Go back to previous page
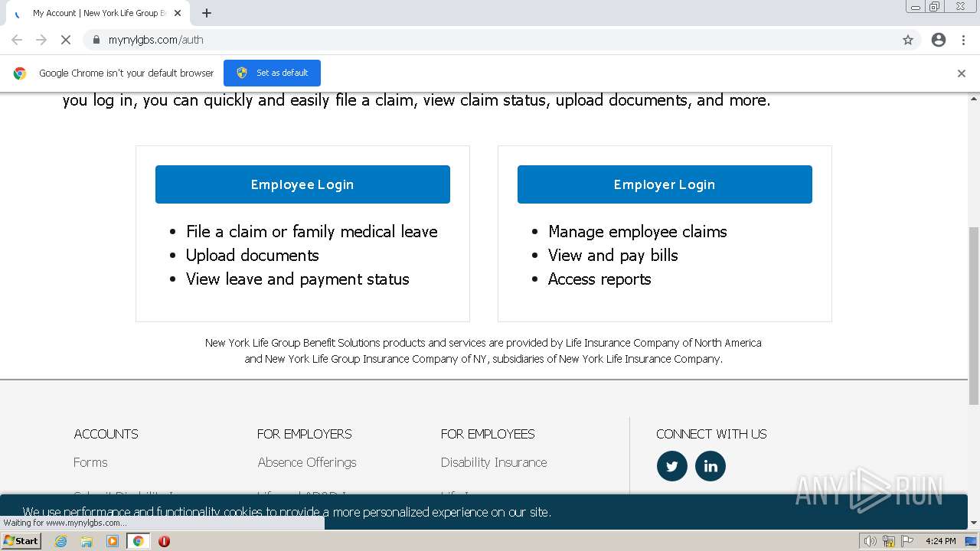 tap(17, 40)
